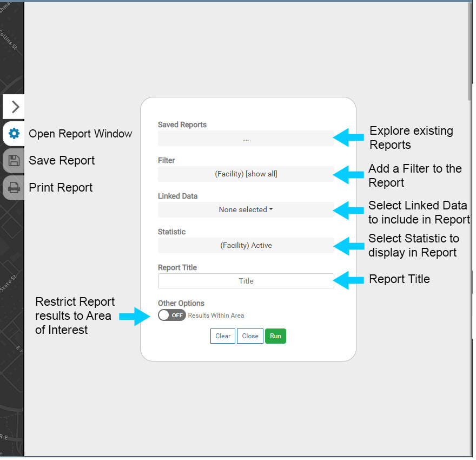Click the arrow pointing to the Filter field
This screenshot has width=476, height=460.
(x=348, y=174)
